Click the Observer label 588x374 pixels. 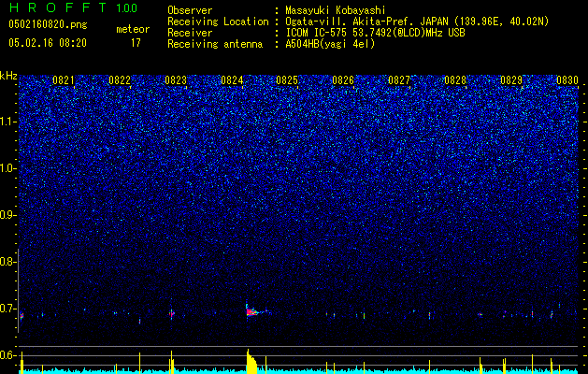pyautogui.click(x=190, y=10)
